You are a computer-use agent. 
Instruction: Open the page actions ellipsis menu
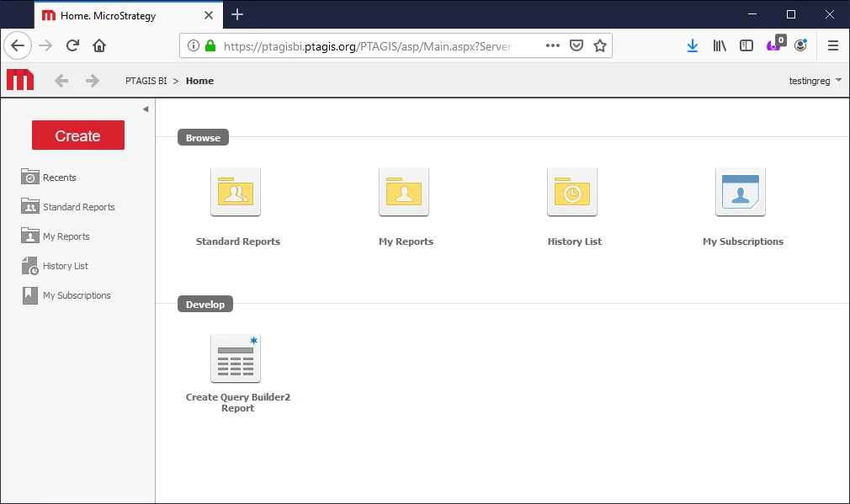pos(553,45)
